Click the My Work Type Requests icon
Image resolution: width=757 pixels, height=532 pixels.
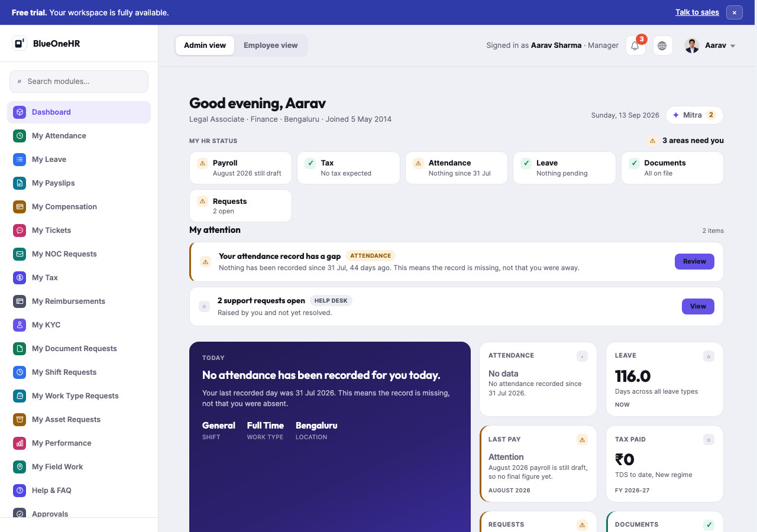20,395
